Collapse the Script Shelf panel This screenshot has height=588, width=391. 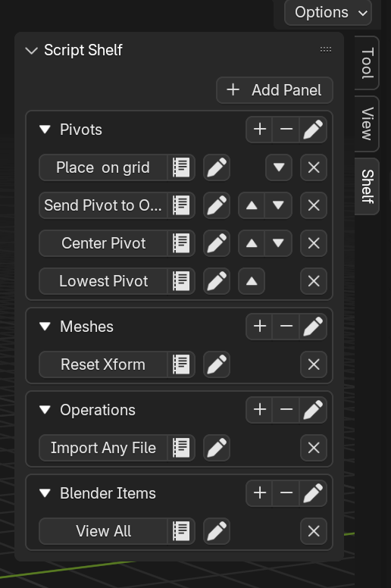[32, 50]
